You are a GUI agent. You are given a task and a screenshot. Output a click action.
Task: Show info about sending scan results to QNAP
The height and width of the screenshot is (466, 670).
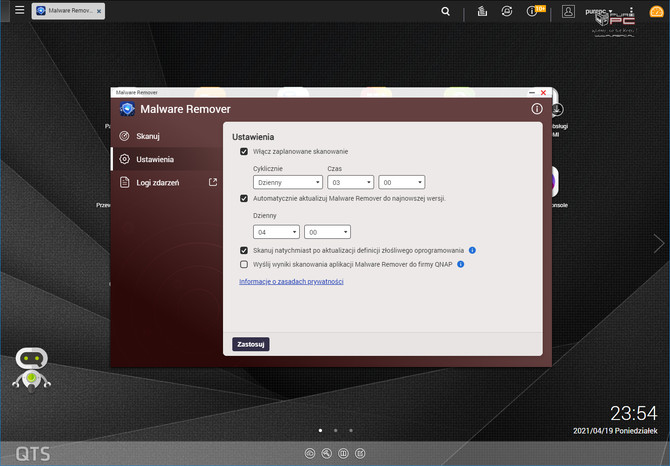pyautogui.click(x=461, y=264)
